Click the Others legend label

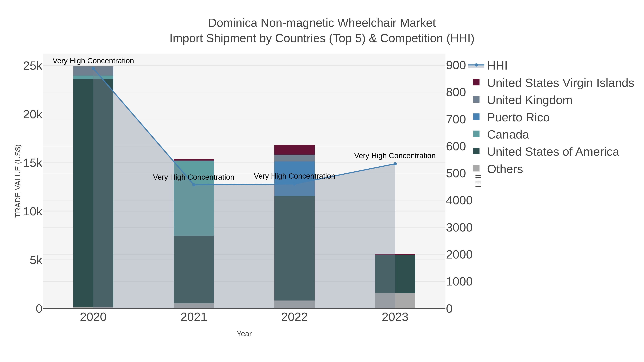pos(505,169)
